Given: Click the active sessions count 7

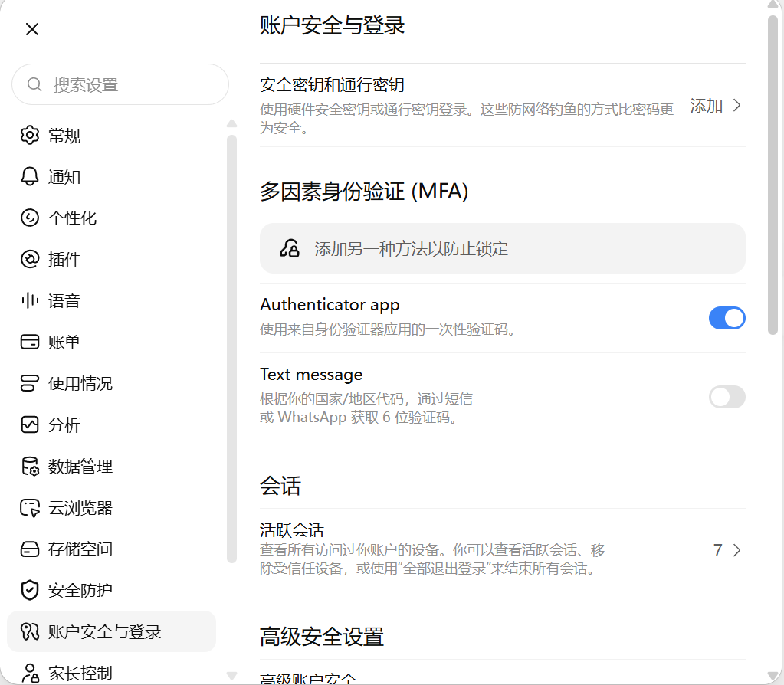Looking at the screenshot, I should [x=717, y=550].
